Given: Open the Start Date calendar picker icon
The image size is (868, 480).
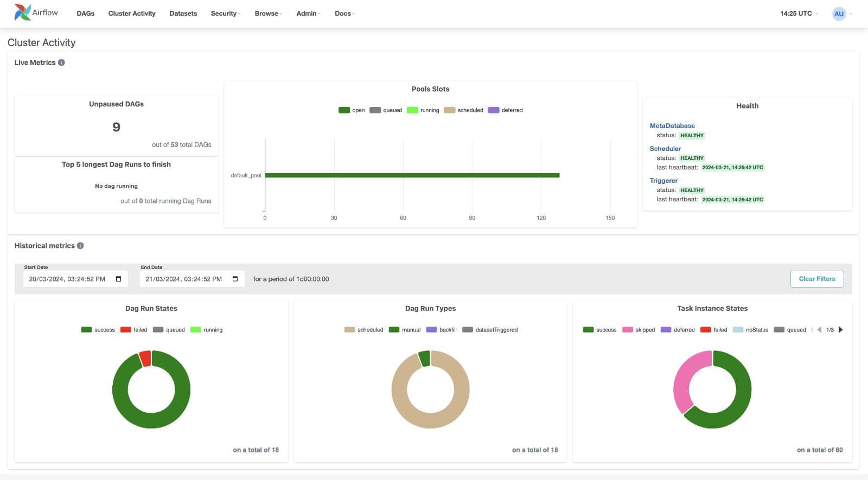Looking at the screenshot, I should point(119,279).
